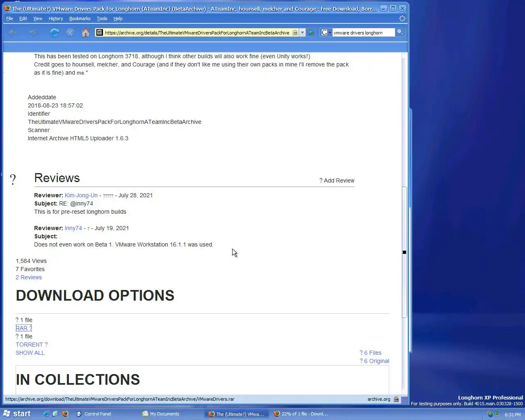Screen dimensions: 525x420
Task: Open the address bar history dropdown arrow
Action: 302,33
